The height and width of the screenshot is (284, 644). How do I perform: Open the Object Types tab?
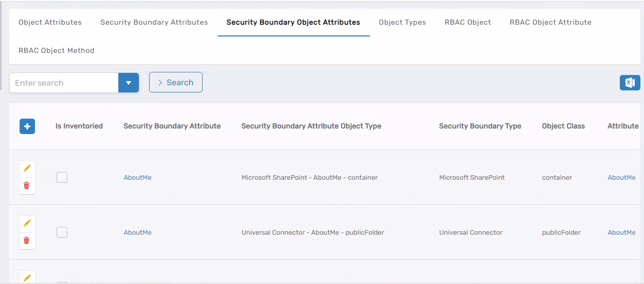tap(402, 22)
